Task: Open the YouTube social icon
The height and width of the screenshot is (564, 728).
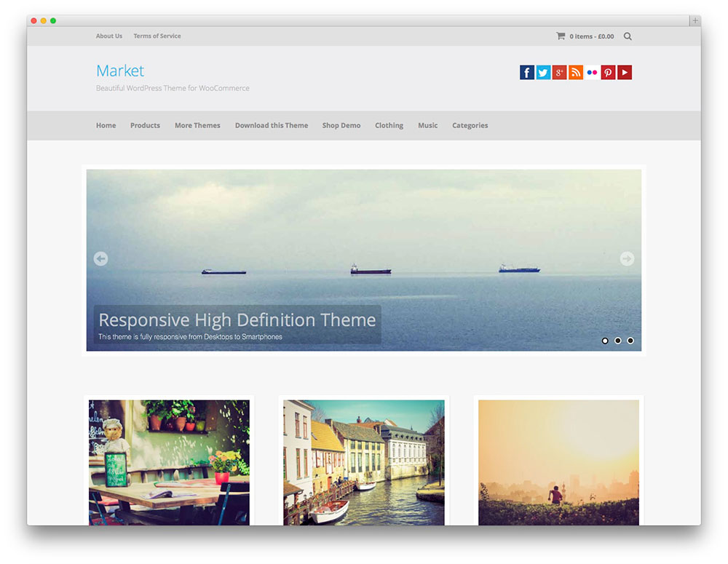Action: 625,73
